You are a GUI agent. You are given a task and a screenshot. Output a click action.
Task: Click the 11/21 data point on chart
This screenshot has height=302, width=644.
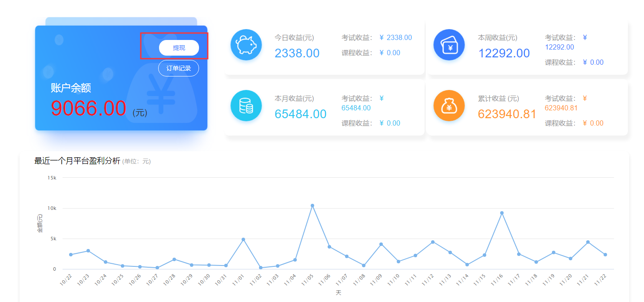click(x=588, y=242)
